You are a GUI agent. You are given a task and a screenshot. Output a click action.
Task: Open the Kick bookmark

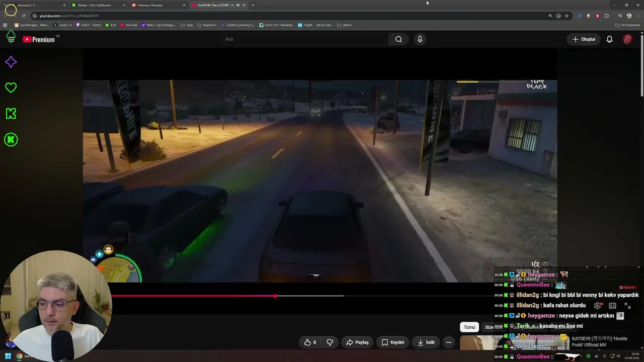pyautogui.click(x=111, y=25)
